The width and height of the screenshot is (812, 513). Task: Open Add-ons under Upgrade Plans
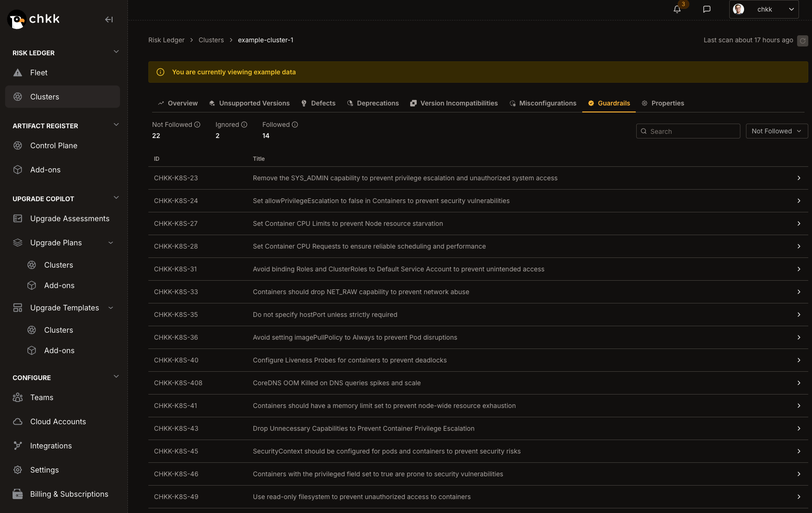[x=59, y=285]
